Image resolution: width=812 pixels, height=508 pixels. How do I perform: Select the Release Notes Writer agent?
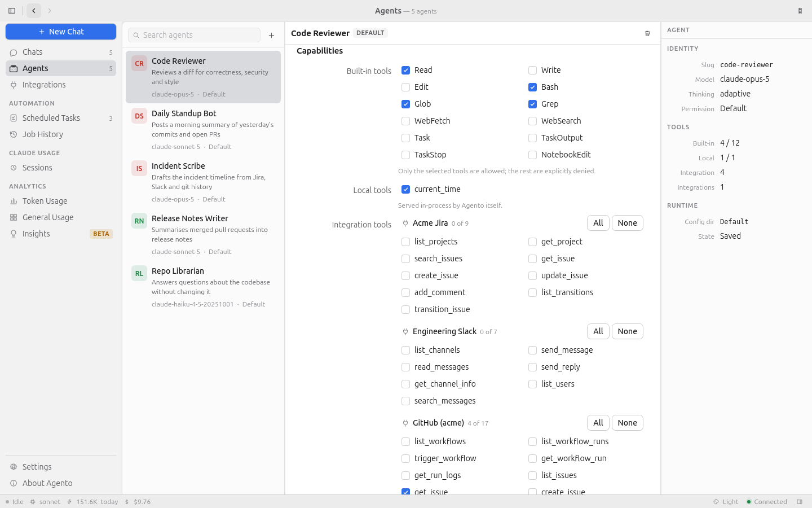pyautogui.click(x=203, y=234)
